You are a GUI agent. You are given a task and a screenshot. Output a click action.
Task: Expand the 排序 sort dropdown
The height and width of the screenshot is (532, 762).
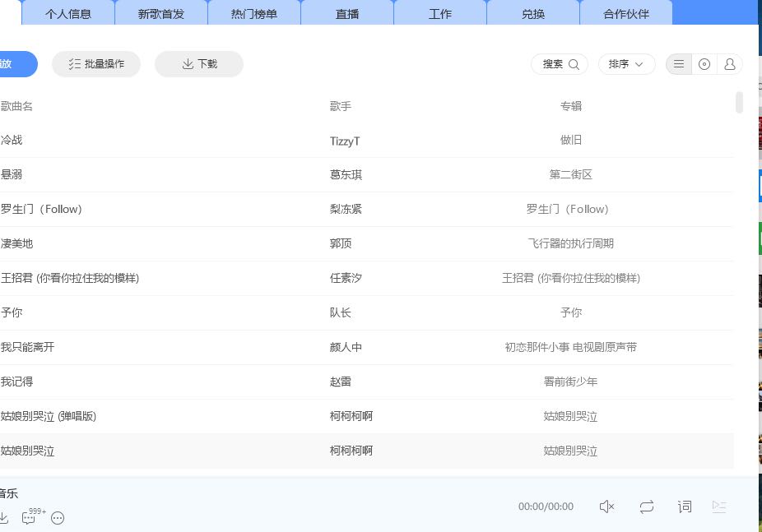(626, 64)
